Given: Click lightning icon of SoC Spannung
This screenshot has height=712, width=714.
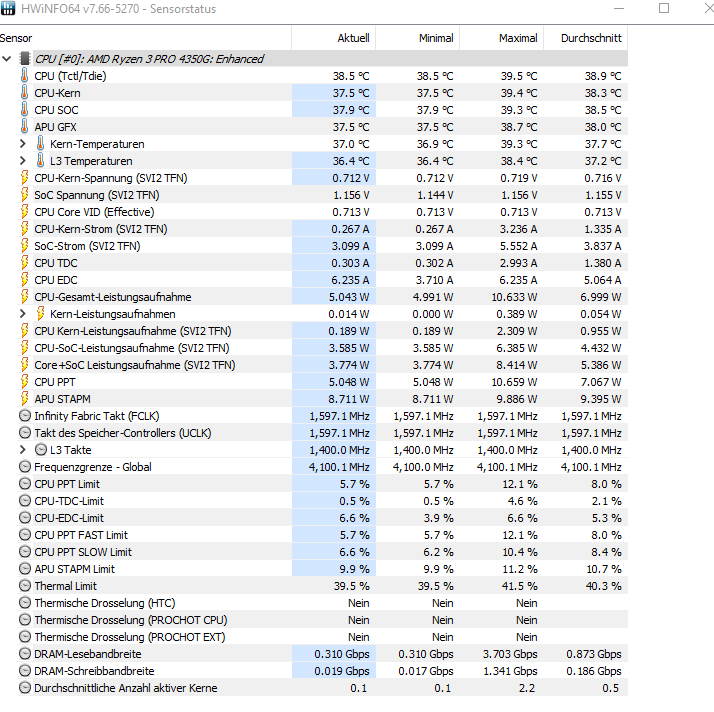Looking at the screenshot, I should click(25, 195).
